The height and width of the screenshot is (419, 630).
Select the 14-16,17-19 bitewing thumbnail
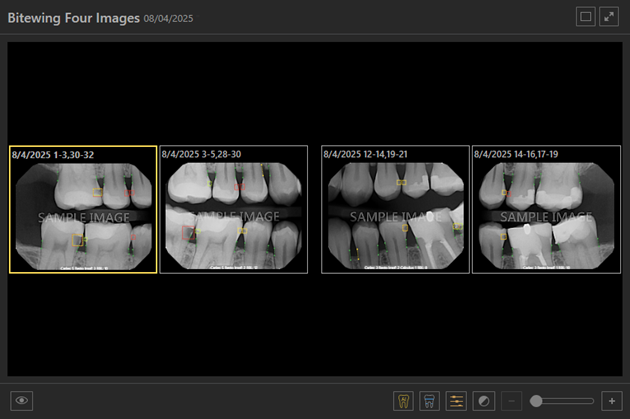click(x=546, y=215)
